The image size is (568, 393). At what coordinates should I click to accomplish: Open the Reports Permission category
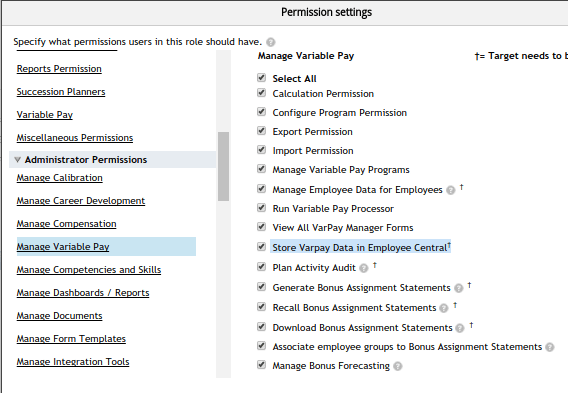(59, 69)
